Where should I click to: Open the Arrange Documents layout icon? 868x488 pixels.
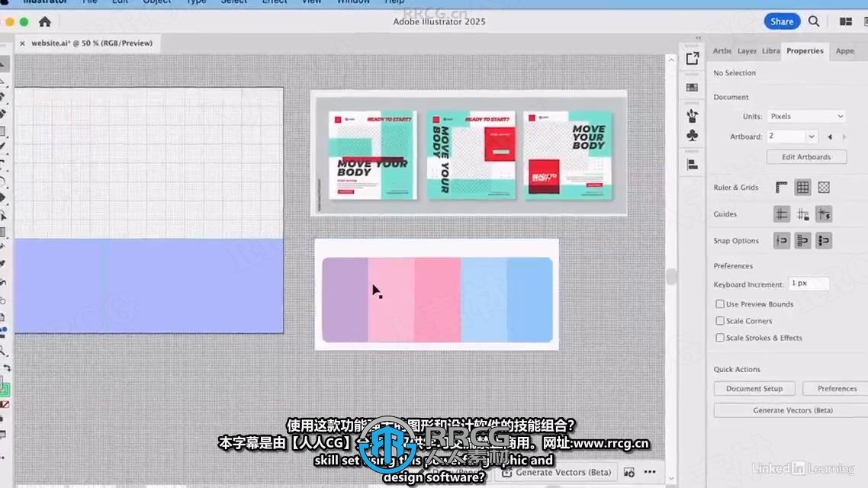coord(845,21)
